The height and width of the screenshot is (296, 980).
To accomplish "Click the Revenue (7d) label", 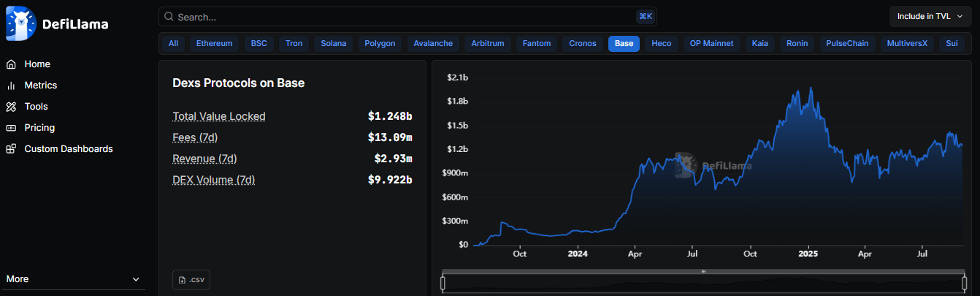I will [x=204, y=159].
